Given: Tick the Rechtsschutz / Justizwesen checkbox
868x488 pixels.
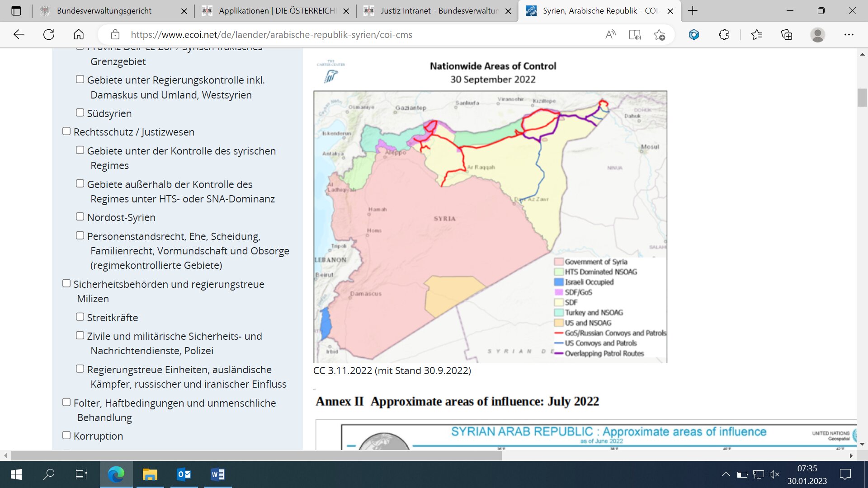Looking at the screenshot, I should 66,131.
